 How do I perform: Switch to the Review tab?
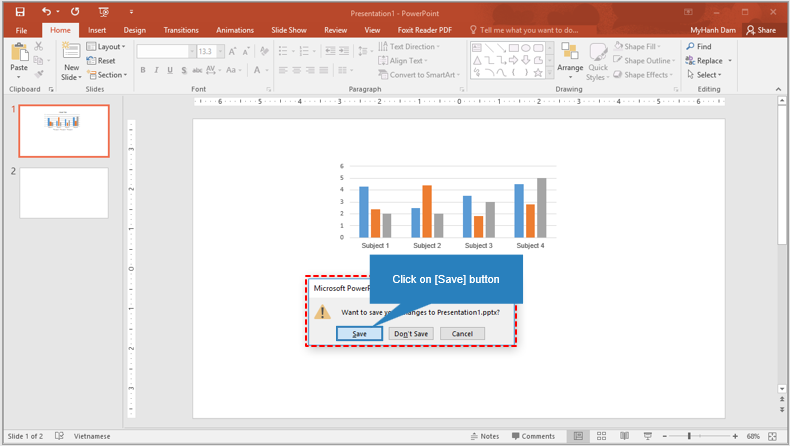(x=336, y=30)
